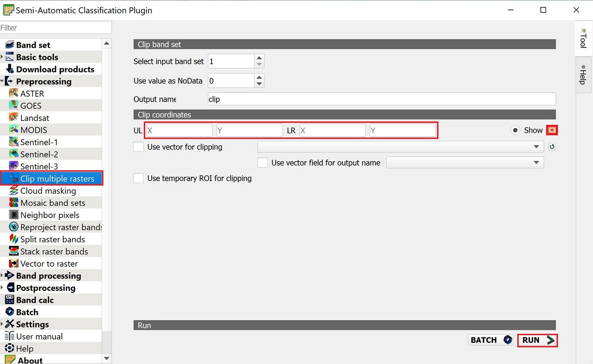Select the Show radio button

pyautogui.click(x=515, y=130)
